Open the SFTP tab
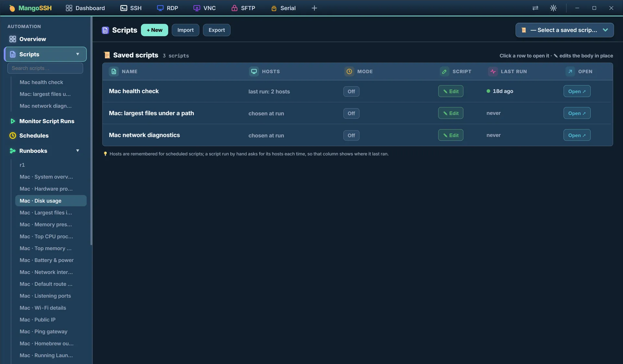The height and width of the screenshot is (364, 623). tap(243, 8)
